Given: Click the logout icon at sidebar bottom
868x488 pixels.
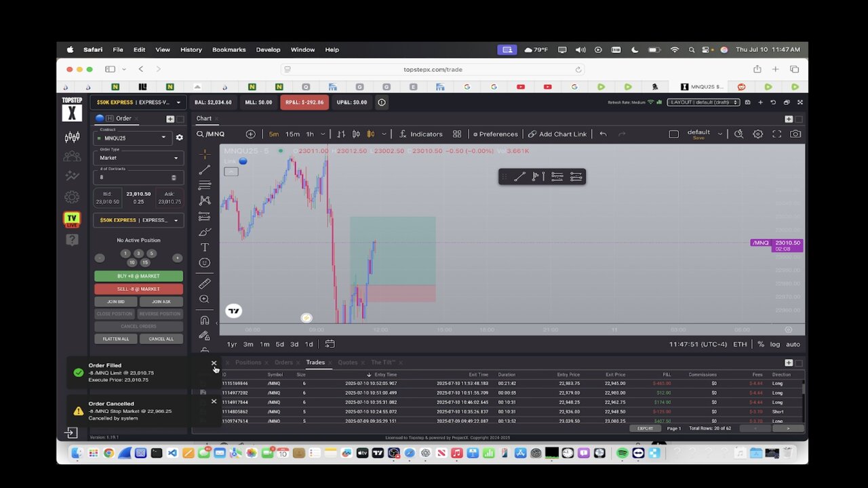Looking at the screenshot, I should point(71,432).
